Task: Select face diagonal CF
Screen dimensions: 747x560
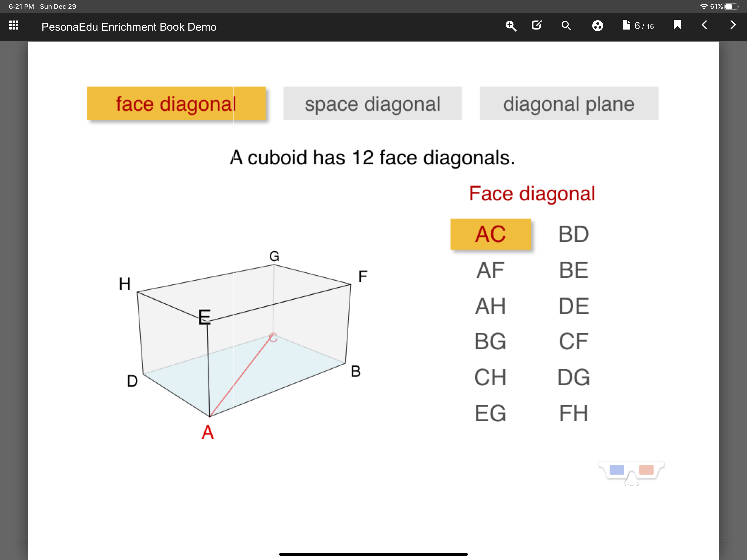Action: tap(573, 342)
